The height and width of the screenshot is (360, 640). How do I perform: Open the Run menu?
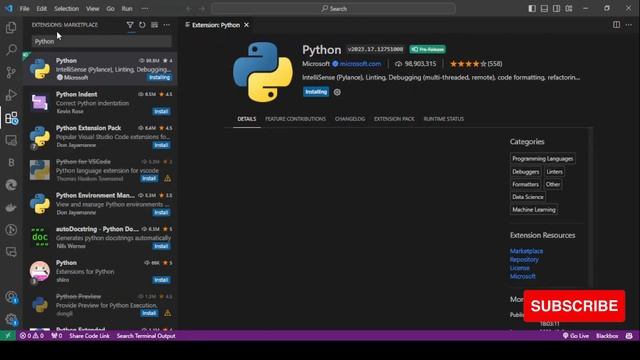tap(127, 9)
